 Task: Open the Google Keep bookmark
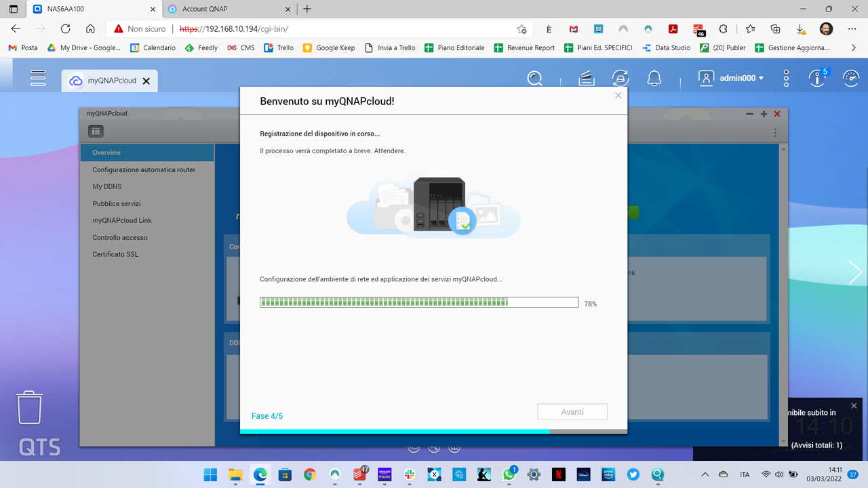pyautogui.click(x=329, y=48)
